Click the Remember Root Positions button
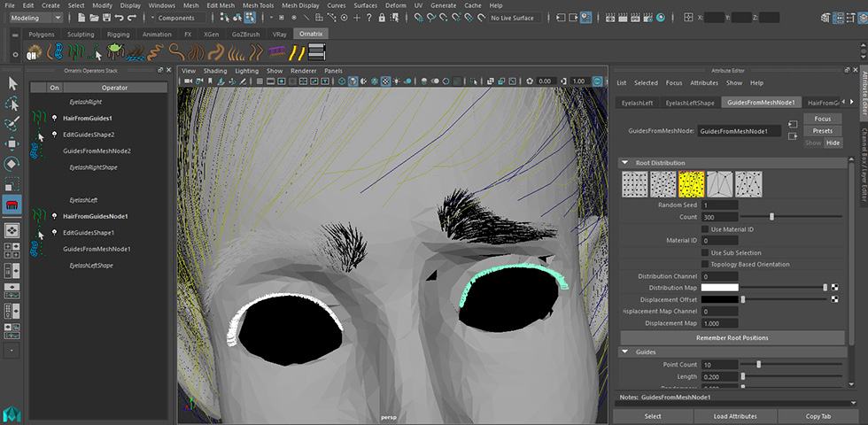This screenshot has width=868, height=425. [x=732, y=337]
